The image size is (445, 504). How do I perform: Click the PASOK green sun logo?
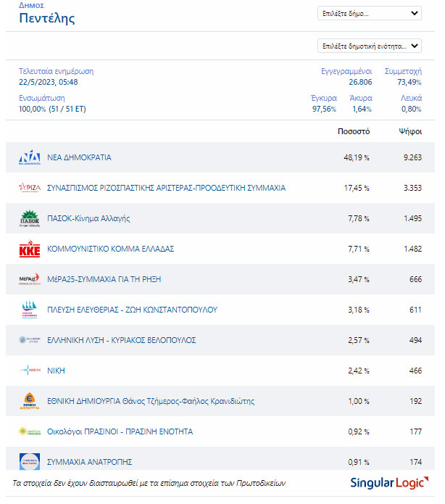click(30, 218)
